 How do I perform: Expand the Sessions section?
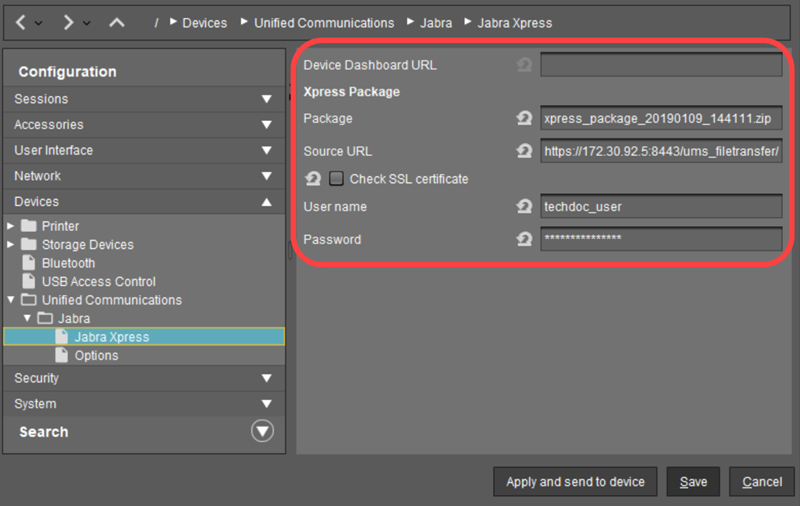pyautogui.click(x=266, y=99)
